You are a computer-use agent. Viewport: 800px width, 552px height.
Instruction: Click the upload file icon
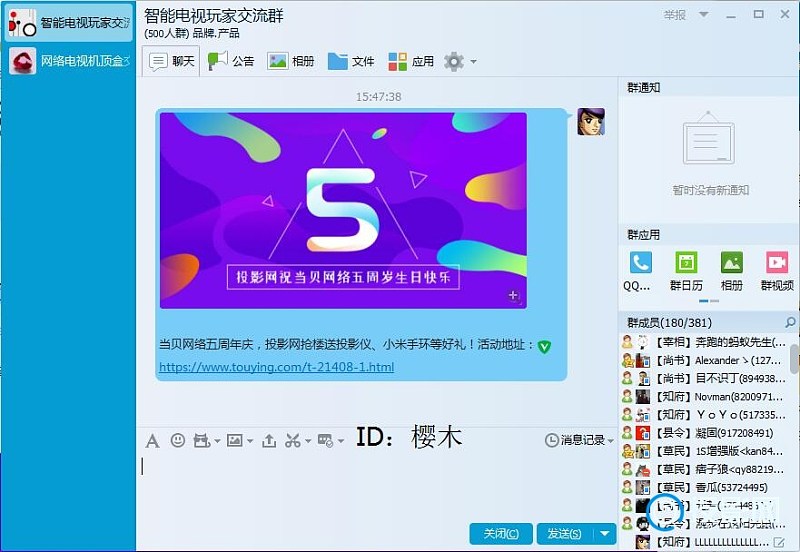(269, 440)
